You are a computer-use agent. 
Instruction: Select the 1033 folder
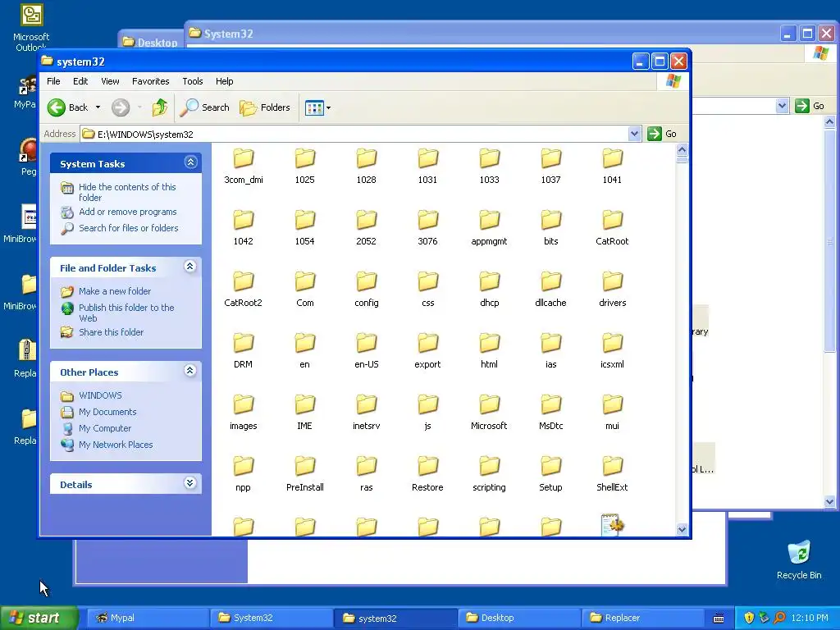pos(489,166)
